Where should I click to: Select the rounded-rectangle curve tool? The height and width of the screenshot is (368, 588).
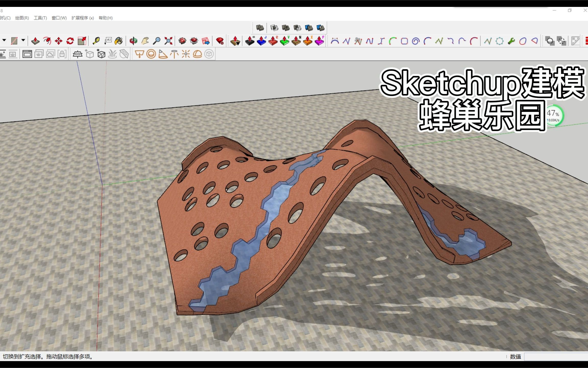click(x=404, y=41)
